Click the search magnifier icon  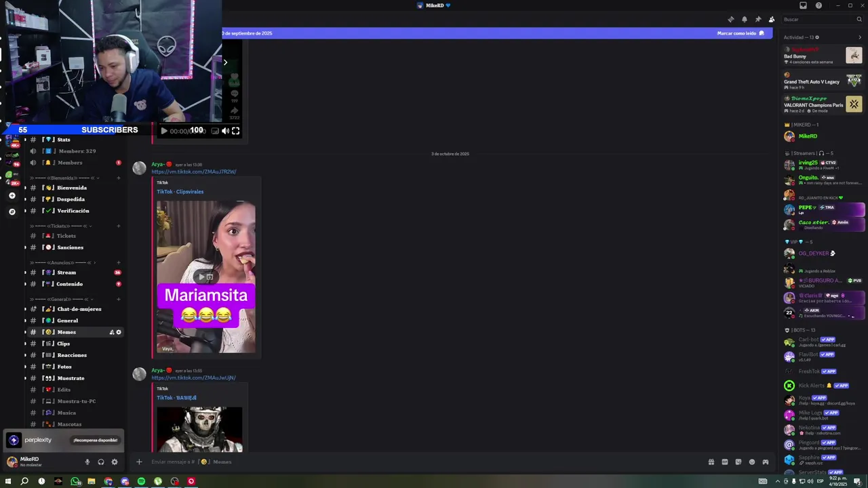[859, 19]
